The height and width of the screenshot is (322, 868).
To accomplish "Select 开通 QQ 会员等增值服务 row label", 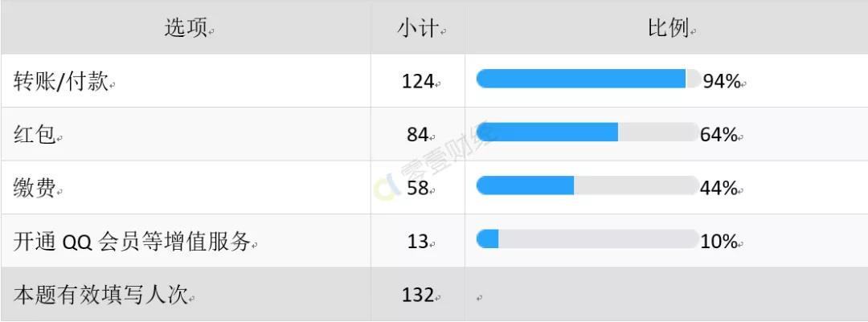I will click(x=133, y=242).
